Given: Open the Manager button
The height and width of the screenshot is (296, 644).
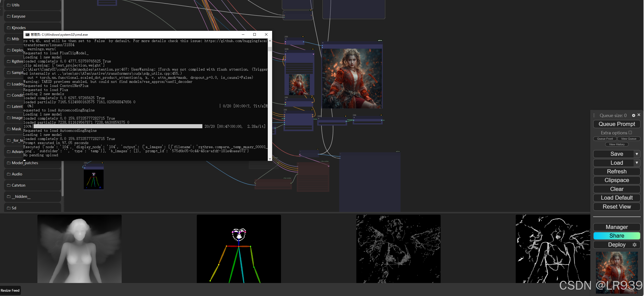Looking at the screenshot, I should click(x=617, y=227).
